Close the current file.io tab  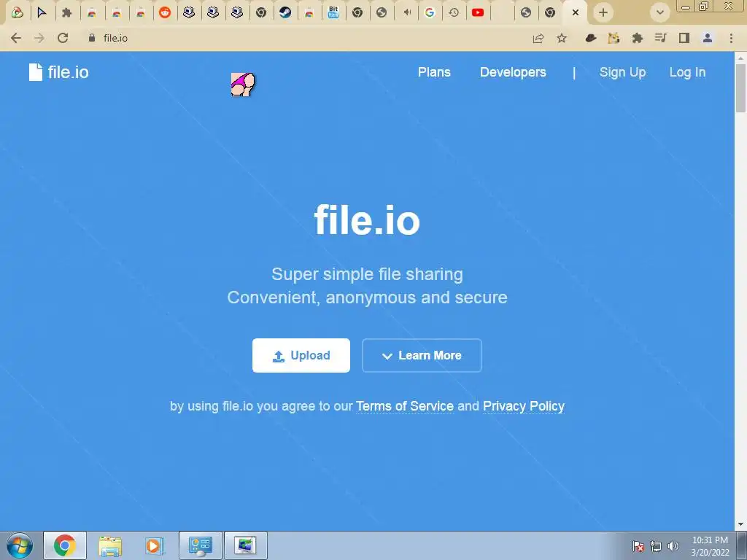coord(576,13)
